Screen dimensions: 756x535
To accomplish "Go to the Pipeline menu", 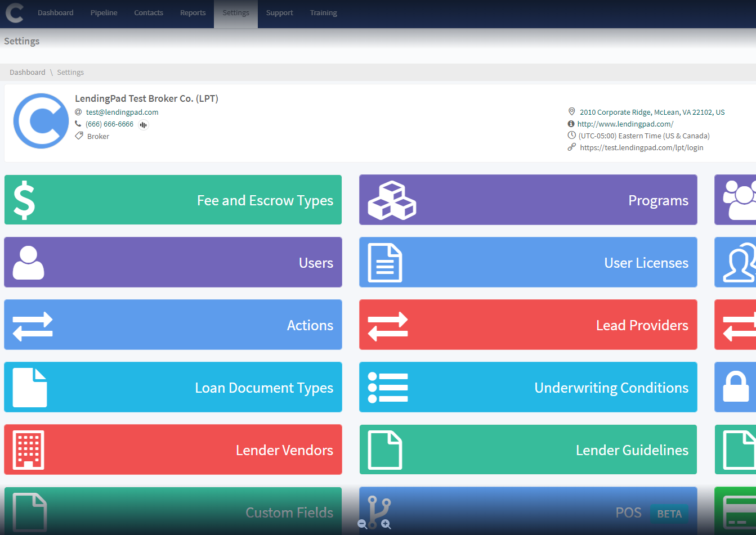I will pos(104,13).
